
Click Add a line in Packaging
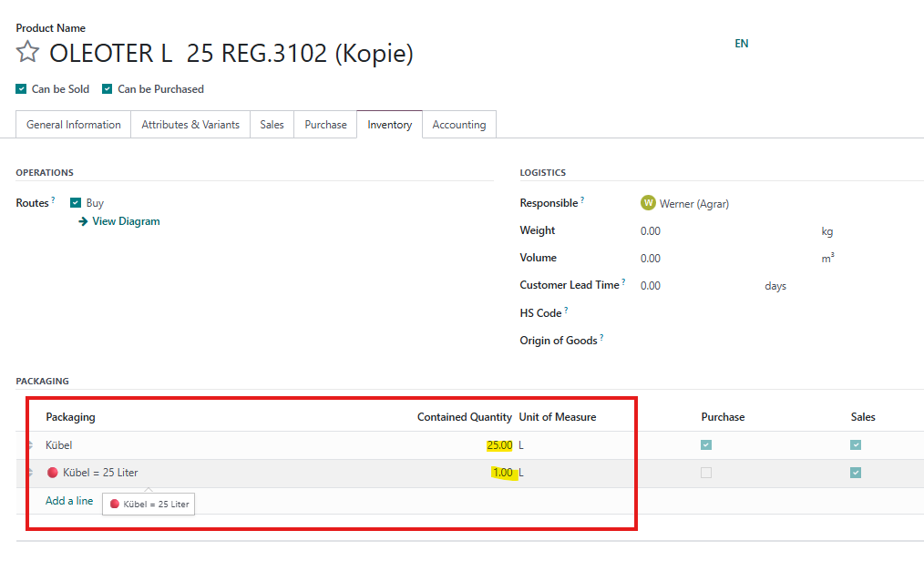(69, 501)
